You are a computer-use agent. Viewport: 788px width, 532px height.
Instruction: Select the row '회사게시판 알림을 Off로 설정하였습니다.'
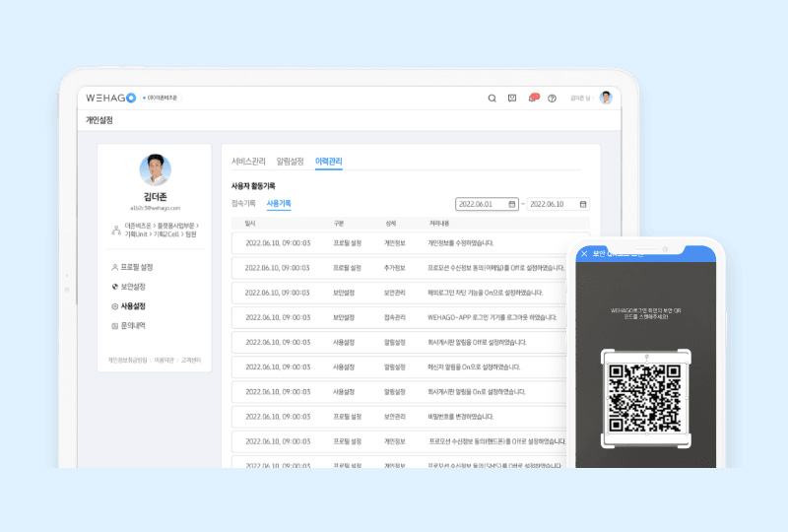[x=399, y=343]
